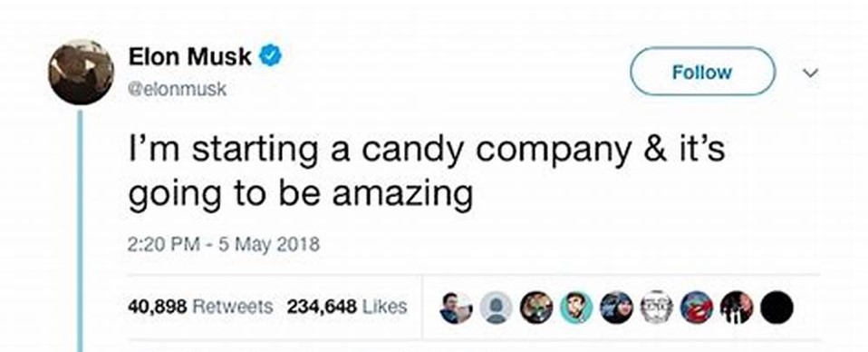Click the blue thread line under avatar
Screen dimensions: 868x352
point(80,230)
